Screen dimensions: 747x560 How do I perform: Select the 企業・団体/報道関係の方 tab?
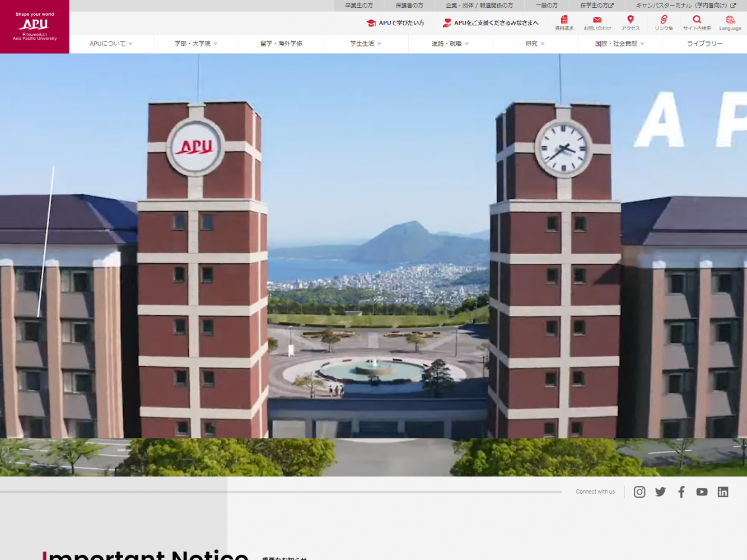[x=479, y=6]
